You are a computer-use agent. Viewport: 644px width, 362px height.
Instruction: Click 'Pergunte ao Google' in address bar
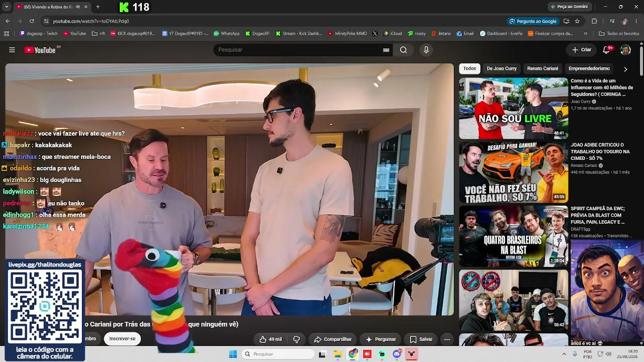pyautogui.click(x=533, y=21)
